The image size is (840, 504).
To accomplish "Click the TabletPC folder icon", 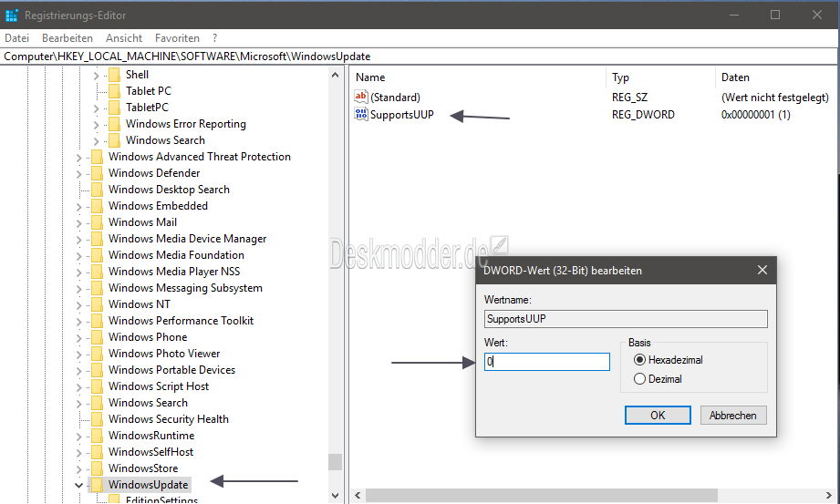I will click(114, 108).
